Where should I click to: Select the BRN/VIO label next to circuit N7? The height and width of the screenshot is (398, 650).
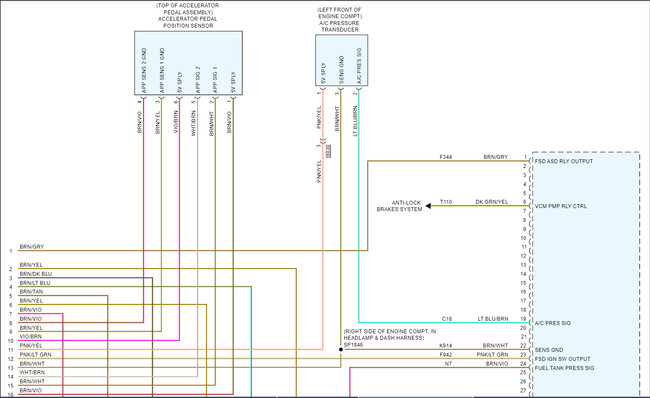(x=497, y=364)
